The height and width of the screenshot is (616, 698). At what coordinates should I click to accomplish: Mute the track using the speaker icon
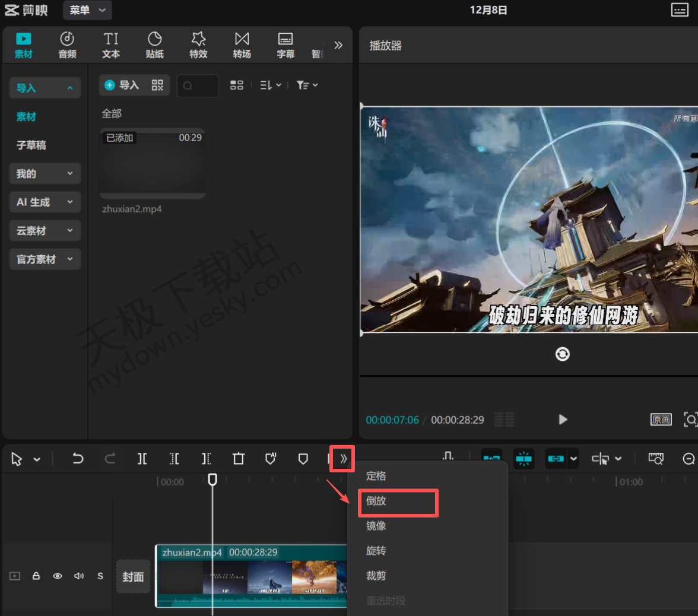(79, 576)
